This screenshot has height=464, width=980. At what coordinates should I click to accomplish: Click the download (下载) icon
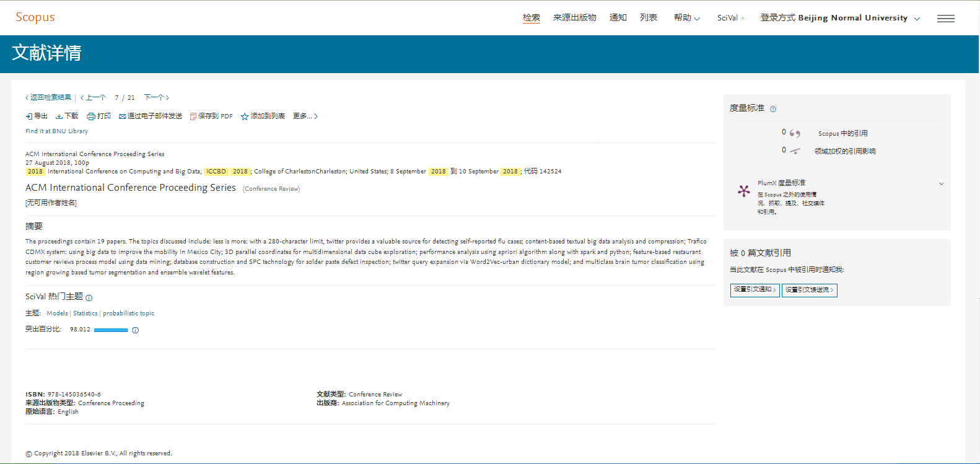(59, 116)
